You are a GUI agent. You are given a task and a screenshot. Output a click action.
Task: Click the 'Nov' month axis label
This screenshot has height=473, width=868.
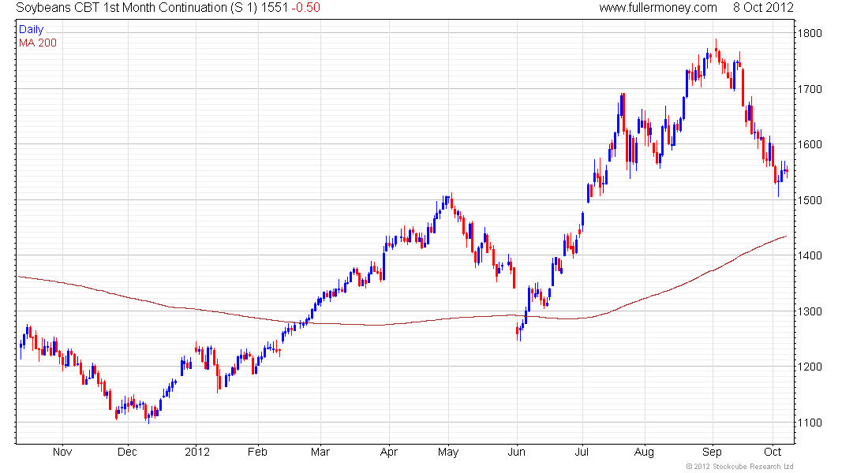tap(62, 452)
